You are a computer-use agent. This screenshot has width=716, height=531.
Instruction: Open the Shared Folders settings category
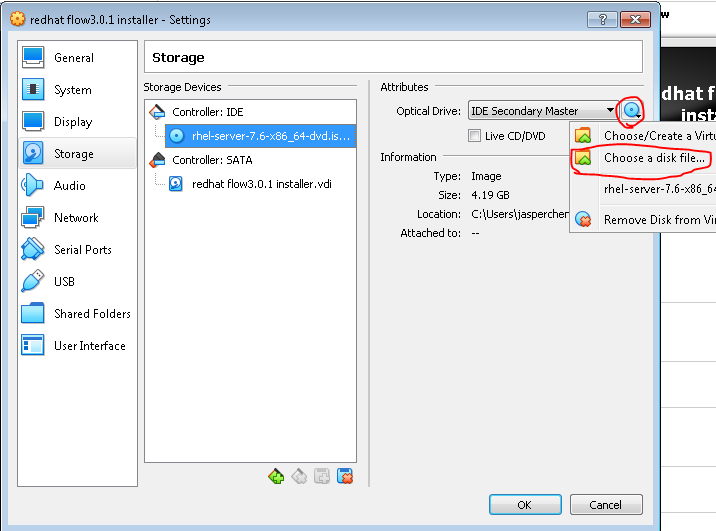(x=77, y=313)
